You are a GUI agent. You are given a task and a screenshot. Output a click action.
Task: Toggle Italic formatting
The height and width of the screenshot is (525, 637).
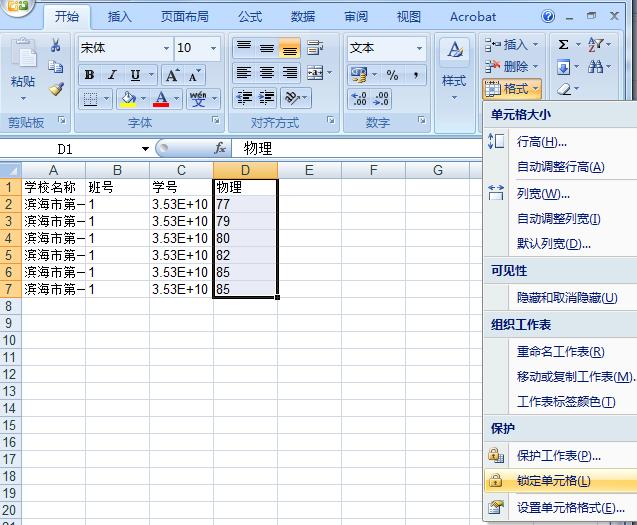pyautogui.click(x=112, y=75)
